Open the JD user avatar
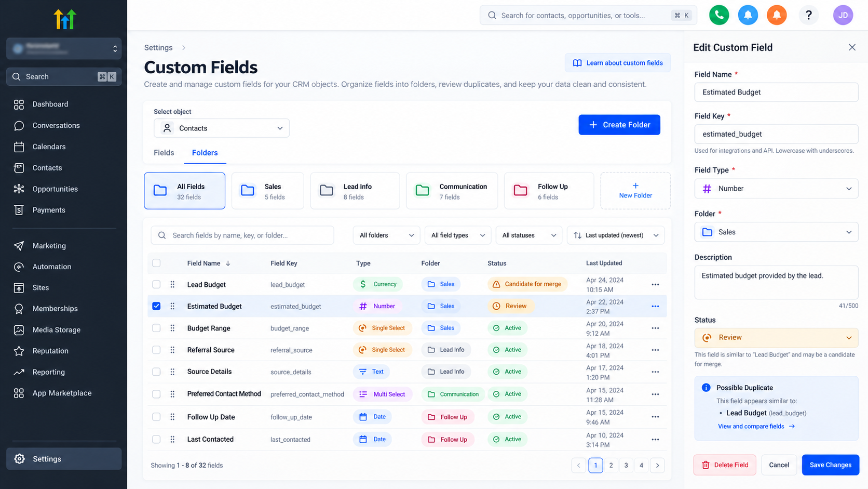 pyautogui.click(x=843, y=15)
